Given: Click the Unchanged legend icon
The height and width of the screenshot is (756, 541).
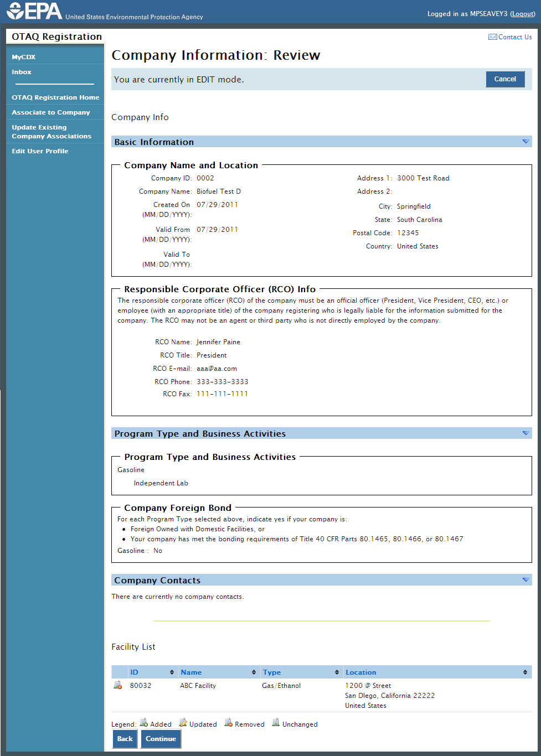Looking at the screenshot, I should click(x=276, y=723).
